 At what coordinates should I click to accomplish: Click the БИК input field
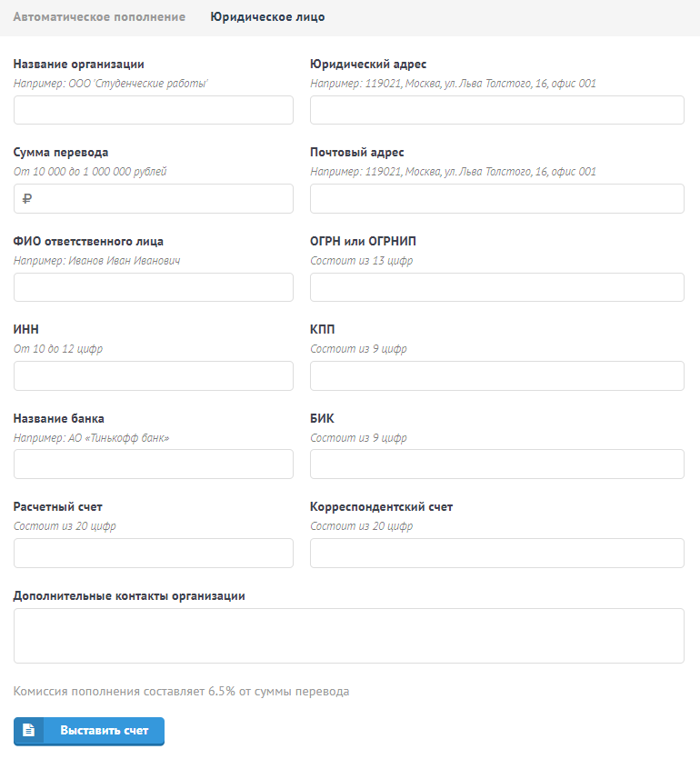point(496,464)
